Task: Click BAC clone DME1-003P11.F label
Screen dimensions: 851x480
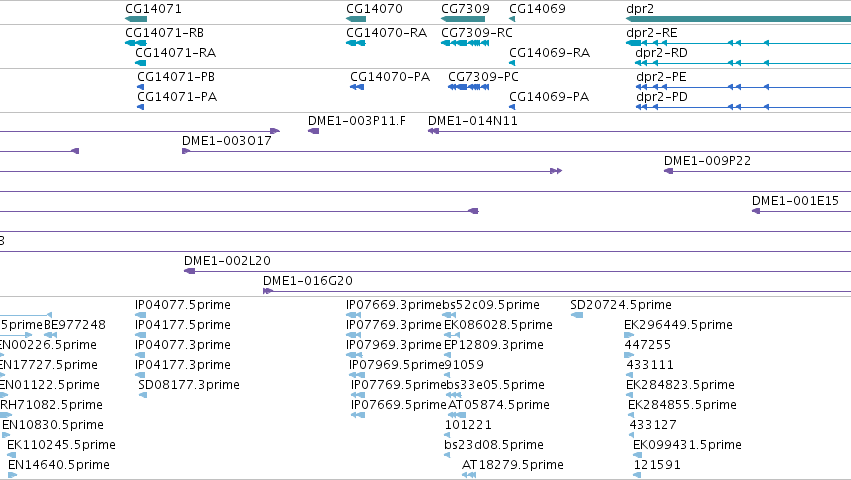Action: (x=357, y=121)
